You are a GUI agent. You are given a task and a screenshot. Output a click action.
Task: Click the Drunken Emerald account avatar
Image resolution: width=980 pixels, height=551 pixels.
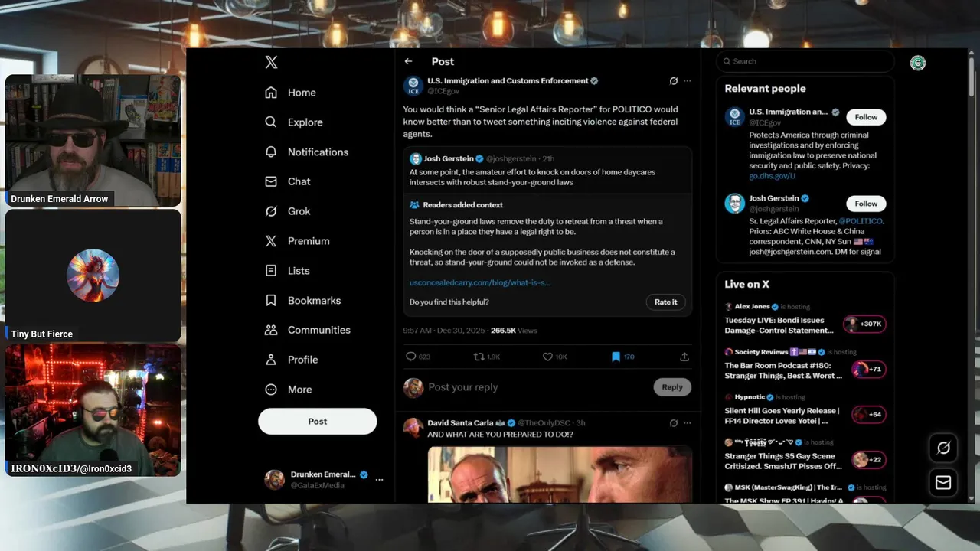274,480
